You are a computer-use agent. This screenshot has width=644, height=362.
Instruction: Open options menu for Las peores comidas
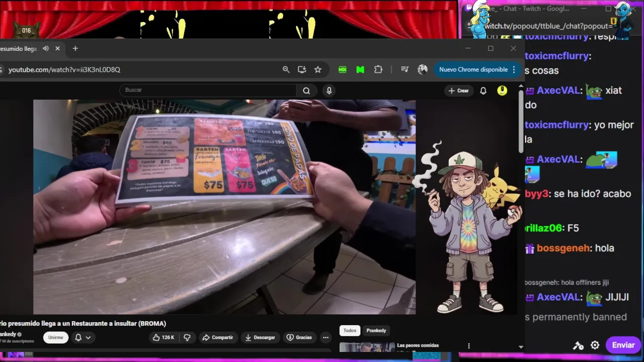pyautogui.click(x=469, y=346)
